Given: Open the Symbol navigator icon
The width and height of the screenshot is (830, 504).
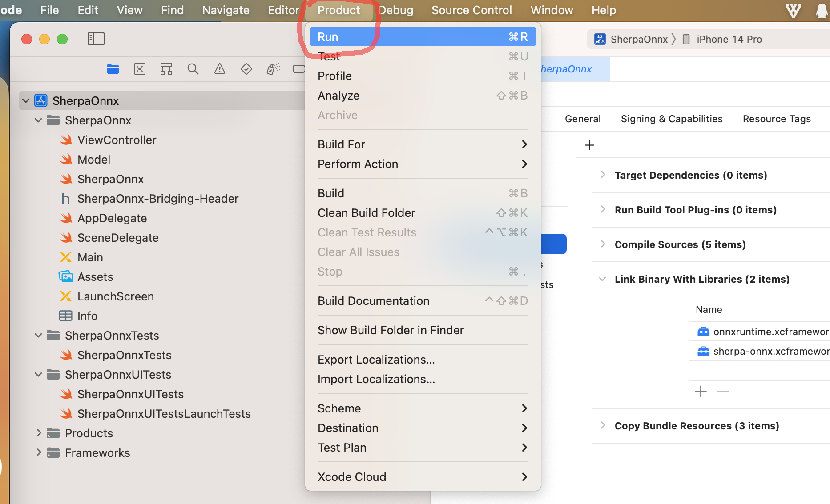Looking at the screenshot, I should click(166, 69).
